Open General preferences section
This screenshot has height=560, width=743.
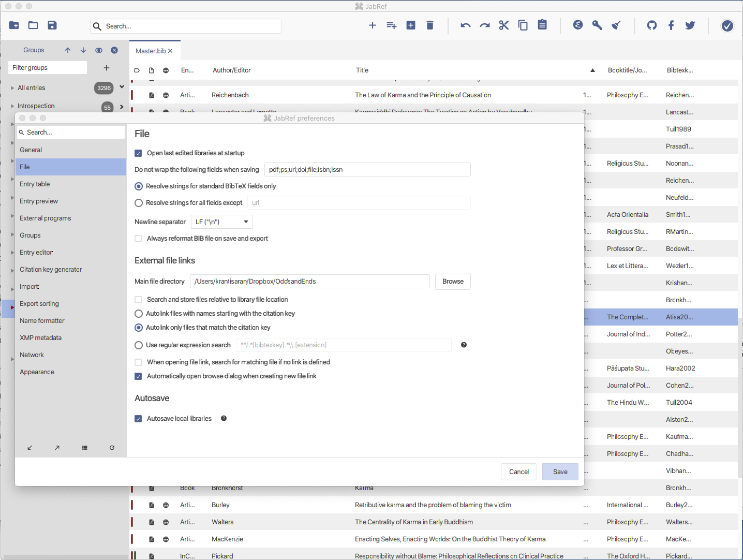(x=71, y=150)
